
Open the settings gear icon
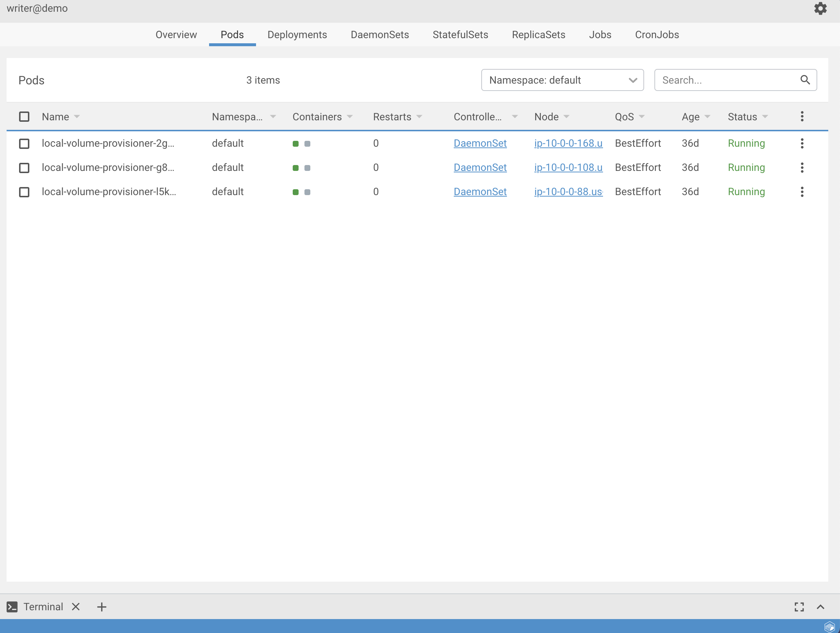(x=820, y=8)
